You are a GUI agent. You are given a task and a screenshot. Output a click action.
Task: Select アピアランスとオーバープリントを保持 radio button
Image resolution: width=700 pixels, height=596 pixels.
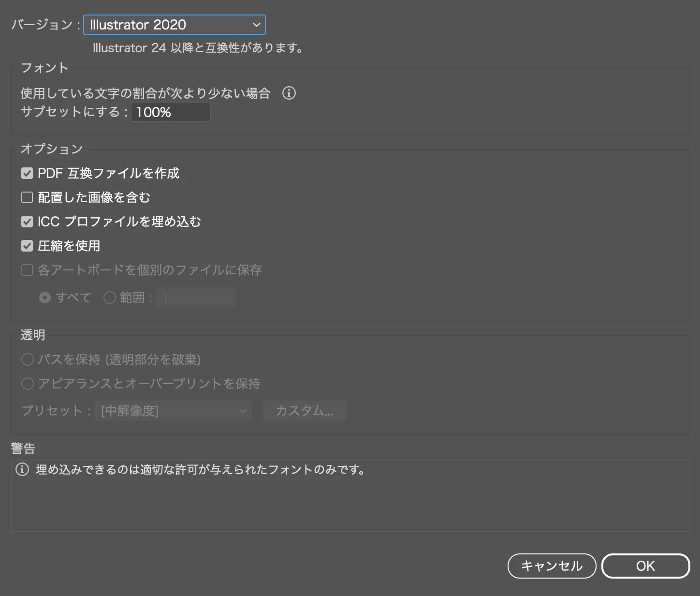28,384
